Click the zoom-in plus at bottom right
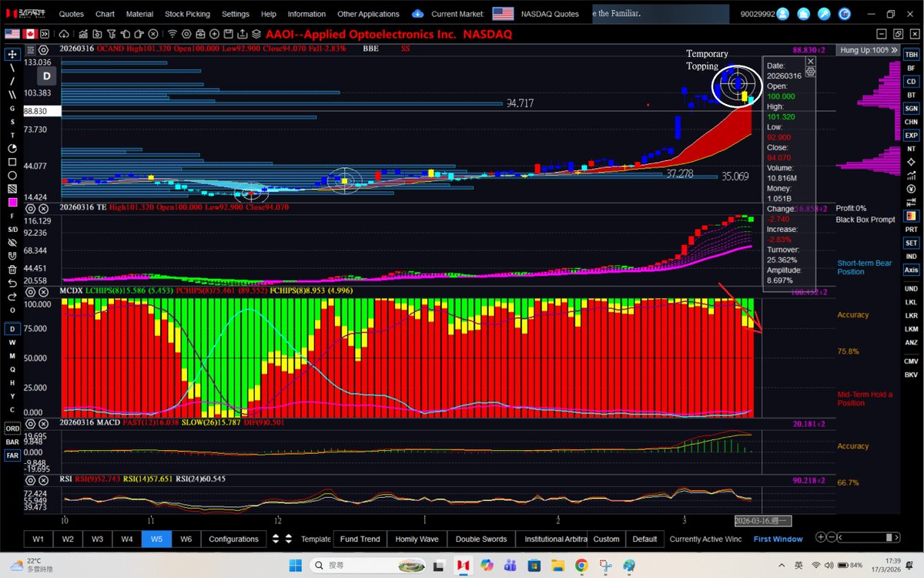Screen dimensions: 924x578 click(821, 537)
